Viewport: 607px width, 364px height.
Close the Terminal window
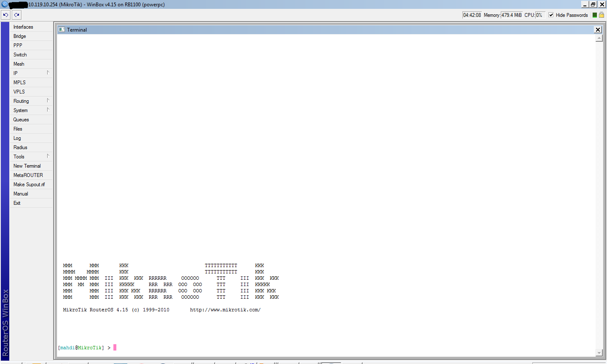pyautogui.click(x=598, y=29)
